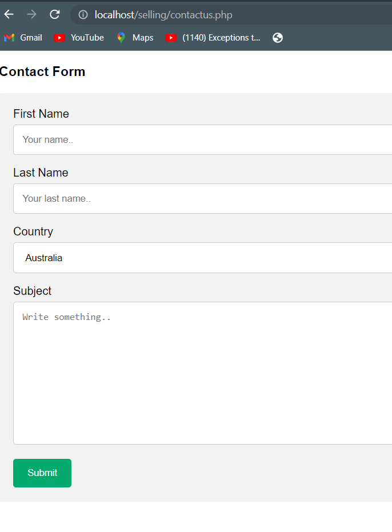Screen dimensions: 392x532
Task: Open YouTube from the bookmarks bar
Action: (78, 38)
